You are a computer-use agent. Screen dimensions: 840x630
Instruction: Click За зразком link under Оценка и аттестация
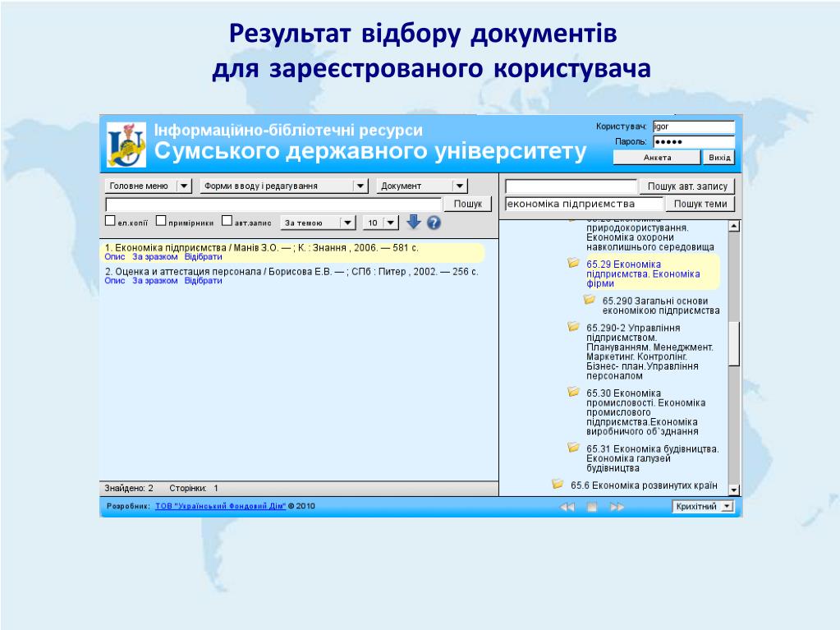155,280
